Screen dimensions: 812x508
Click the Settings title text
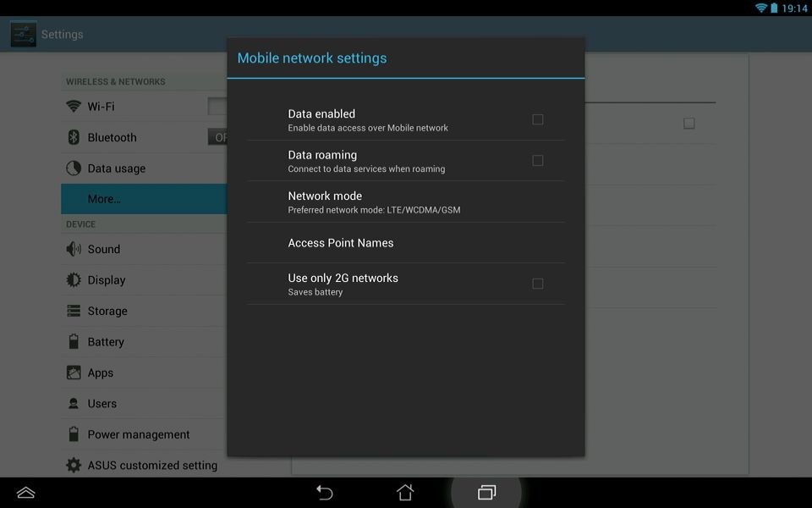pyautogui.click(x=62, y=34)
